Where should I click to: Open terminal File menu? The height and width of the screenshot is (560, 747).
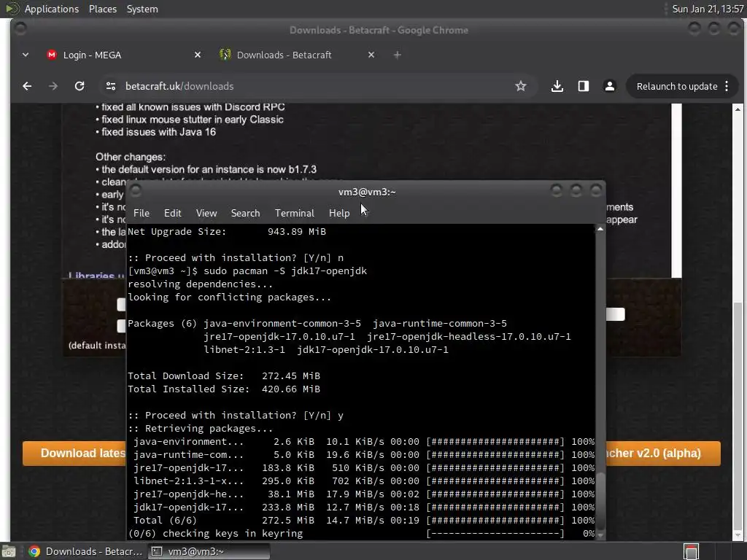142,213
